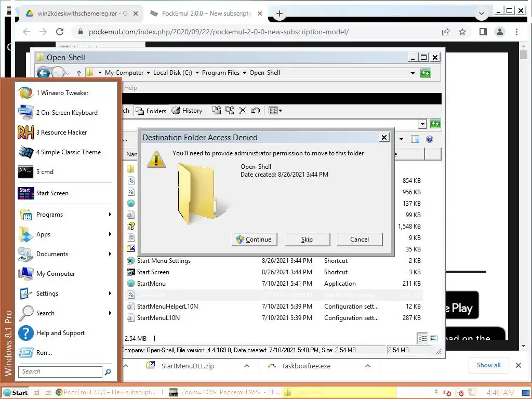Click Continue in the Access Denied dialog
This screenshot has height=399, width=532.
point(254,240)
